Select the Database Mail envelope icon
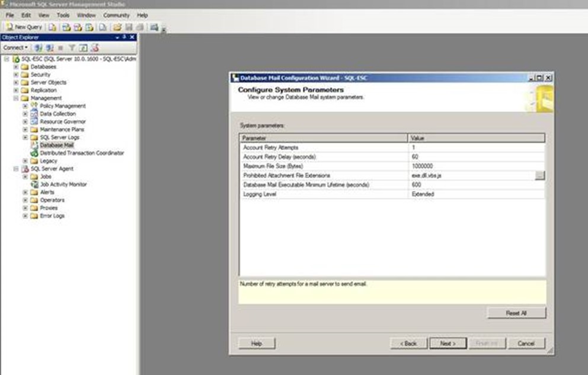Screen dimensions: 588x375 [x=34, y=145]
